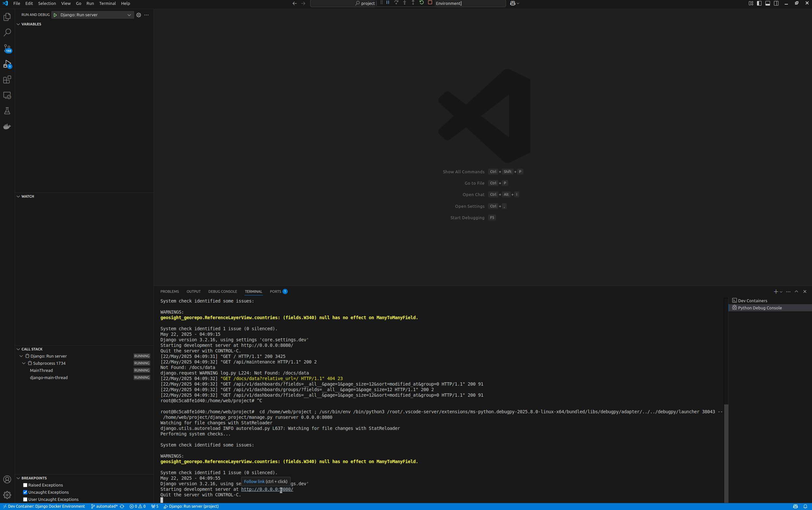Select the Dev Containers terminal
This screenshot has width=812, height=510.
click(770, 301)
